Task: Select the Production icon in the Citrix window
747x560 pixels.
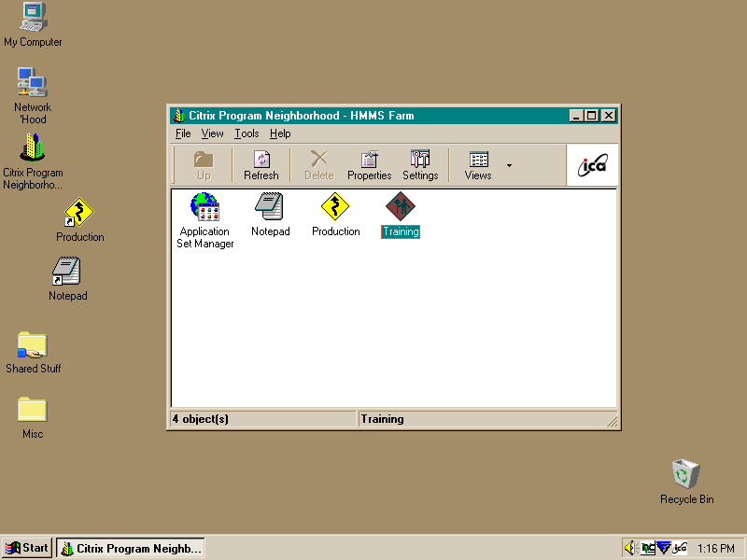Action: click(x=335, y=215)
